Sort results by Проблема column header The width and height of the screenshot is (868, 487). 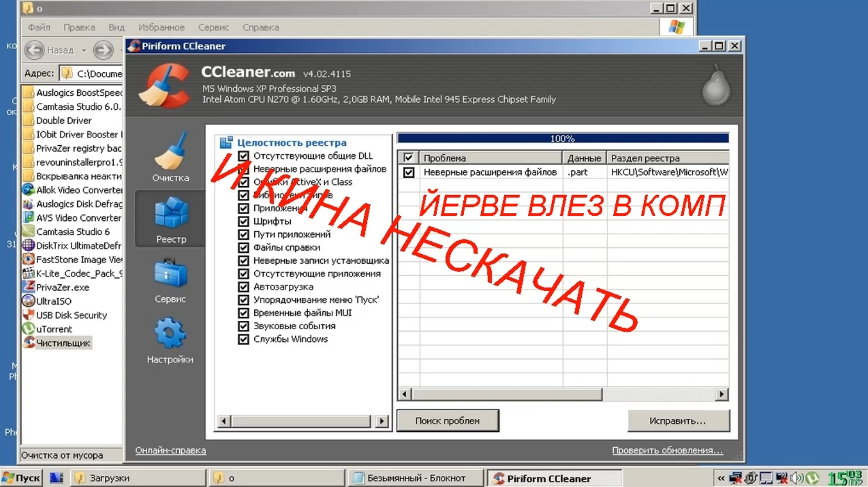491,158
